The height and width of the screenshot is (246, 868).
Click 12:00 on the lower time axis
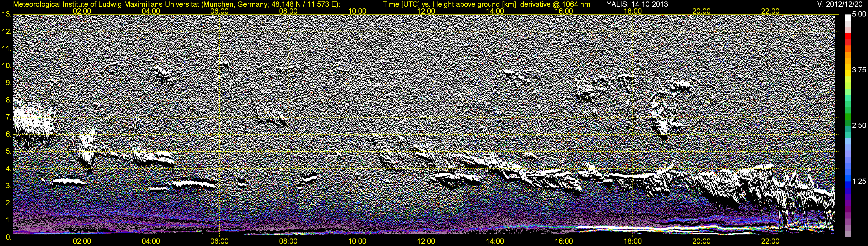coord(426,241)
